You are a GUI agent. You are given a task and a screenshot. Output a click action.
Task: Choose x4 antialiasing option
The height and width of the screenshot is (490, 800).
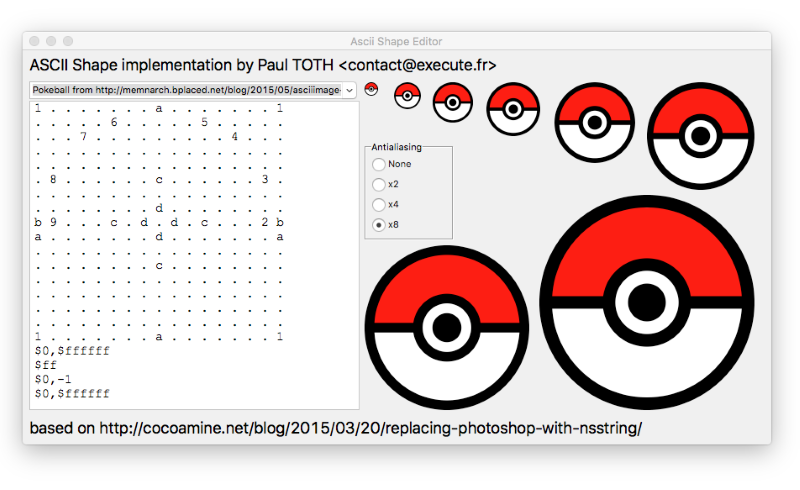379,205
